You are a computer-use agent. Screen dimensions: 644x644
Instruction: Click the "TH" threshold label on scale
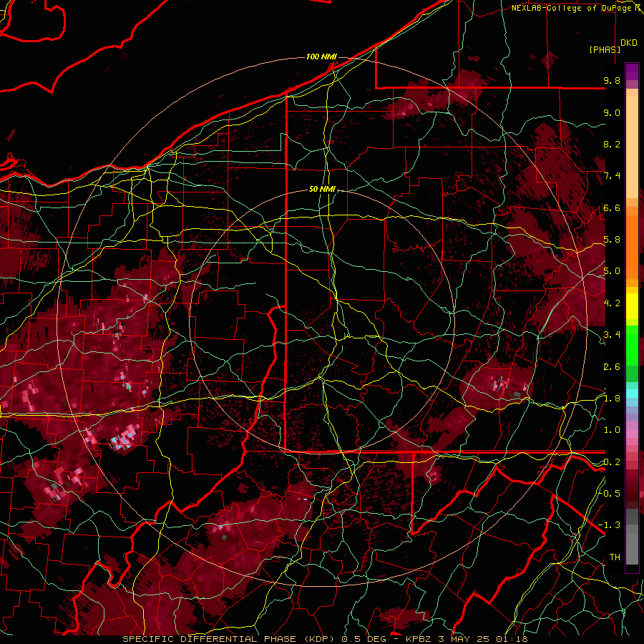(x=615, y=557)
